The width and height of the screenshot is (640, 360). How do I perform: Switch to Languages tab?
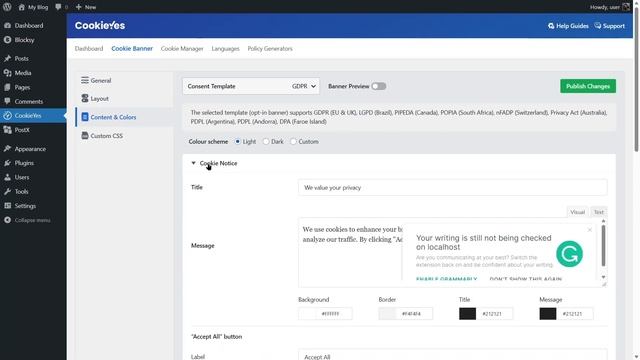tap(225, 49)
